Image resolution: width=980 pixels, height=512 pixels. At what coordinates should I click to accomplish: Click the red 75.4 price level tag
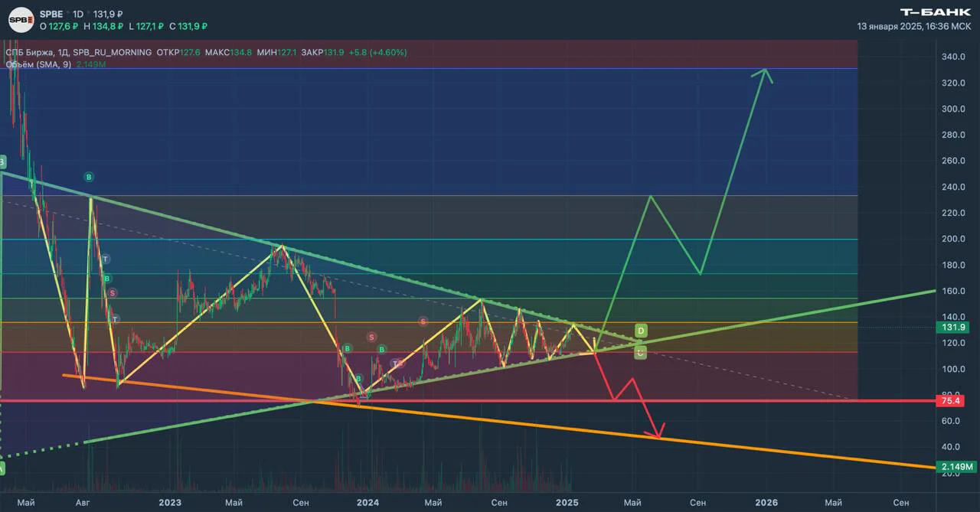tap(952, 400)
